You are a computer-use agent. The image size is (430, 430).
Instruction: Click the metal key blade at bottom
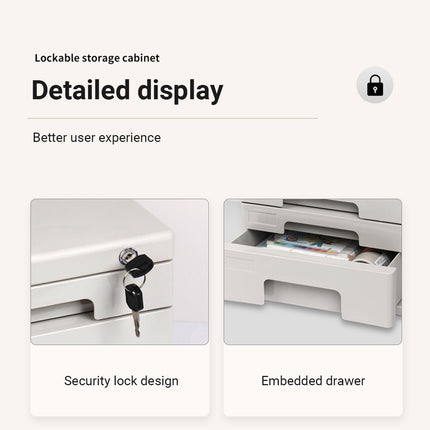coord(136,323)
